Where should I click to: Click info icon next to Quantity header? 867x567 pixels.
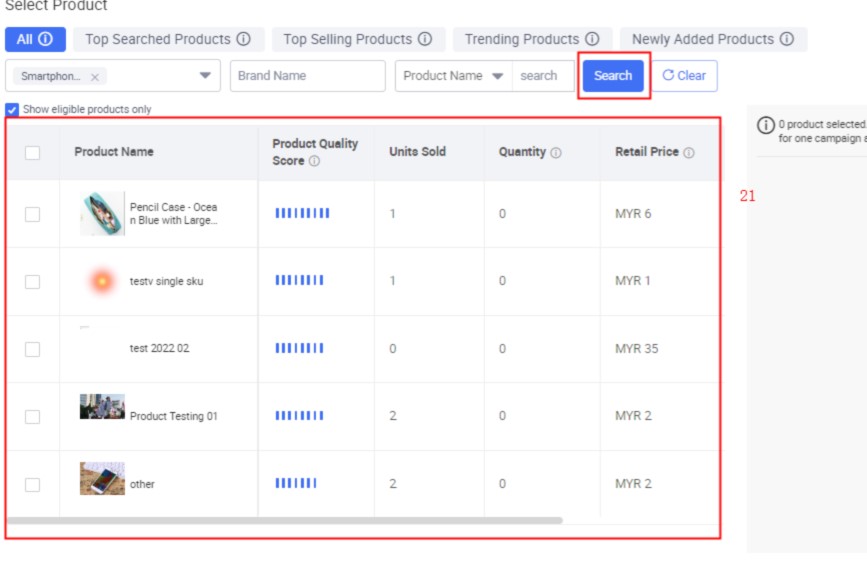pos(556,153)
